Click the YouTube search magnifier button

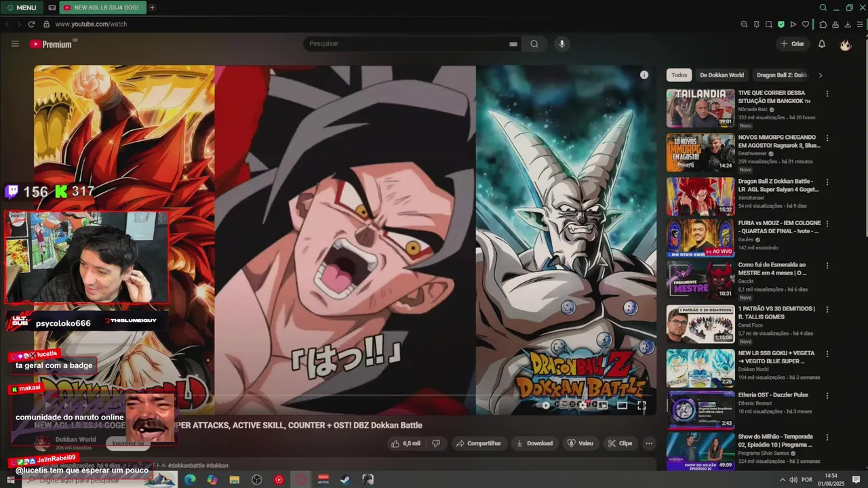click(x=534, y=44)
